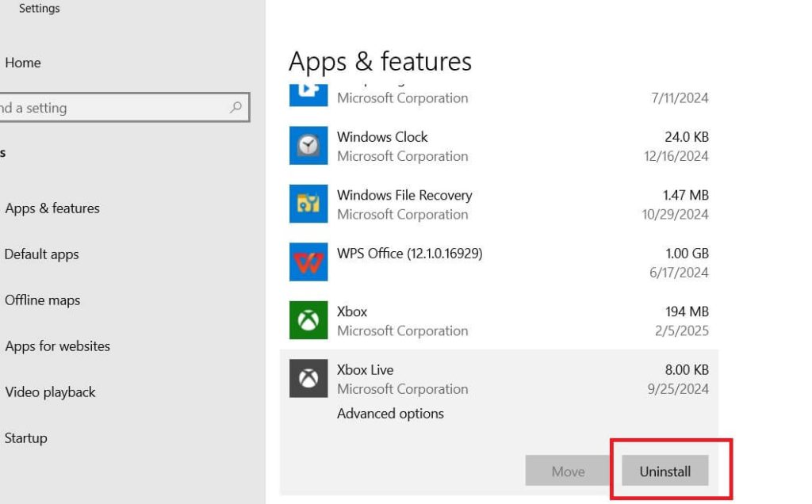812x504 pixels.
Task: Click the WPS Office app icon
Action: coord(308,262)
